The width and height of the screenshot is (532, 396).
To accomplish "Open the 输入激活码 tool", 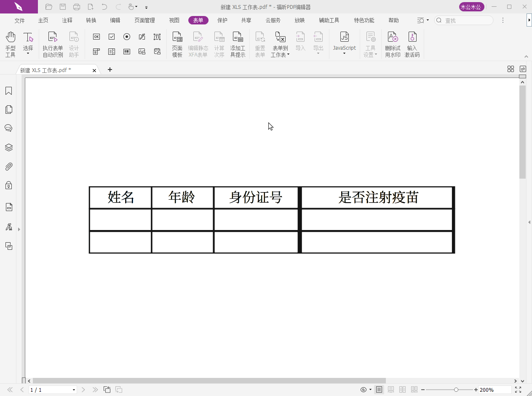I will pyautogui.click(x=412, y=43).
